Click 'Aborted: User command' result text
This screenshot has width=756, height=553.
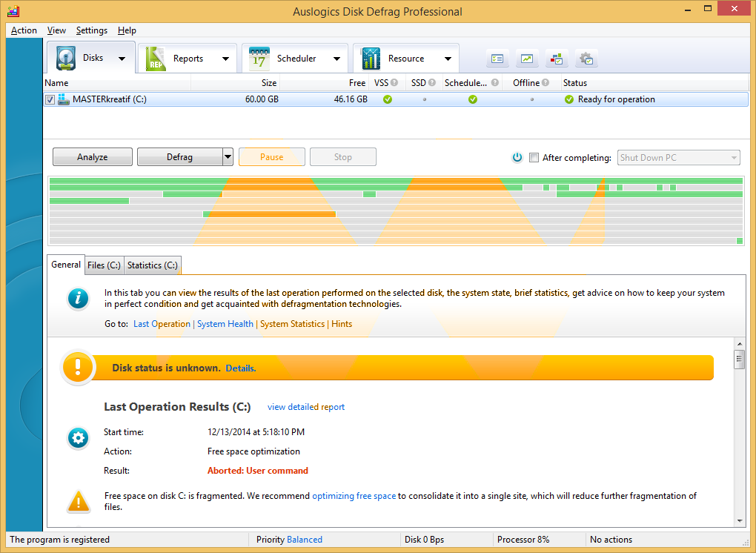pyautogui.click(x=257, y=471)
